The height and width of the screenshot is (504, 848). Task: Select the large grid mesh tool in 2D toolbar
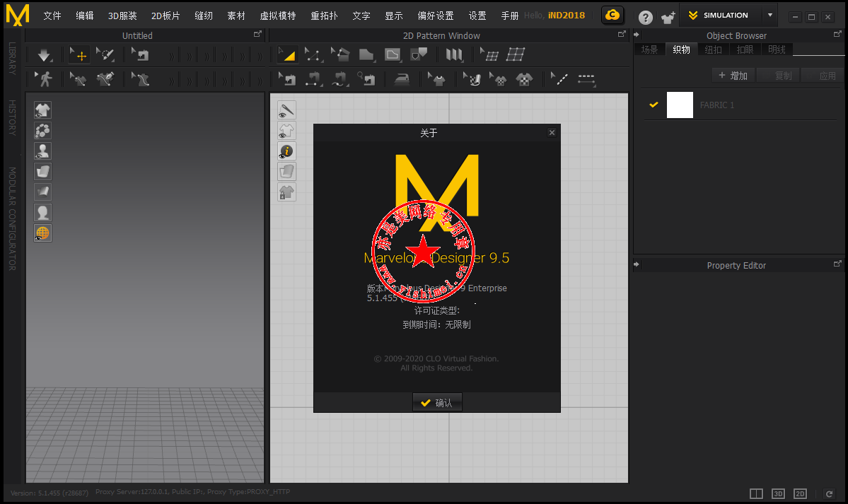point(516,54)
